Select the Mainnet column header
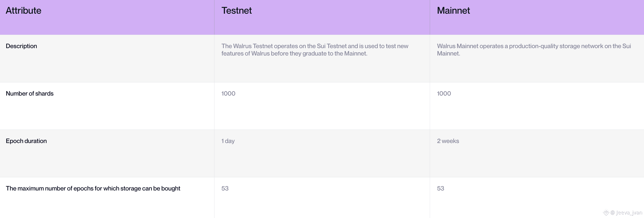Viewport: 644px width, 218px height. pyautogui.click(x=453, y=11)
